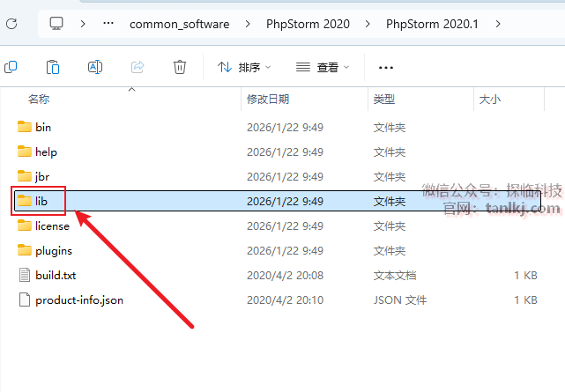The width and height of the screenshot is (565, 392).
Task: Click the lib folder name text
Action: coord(41,201)
